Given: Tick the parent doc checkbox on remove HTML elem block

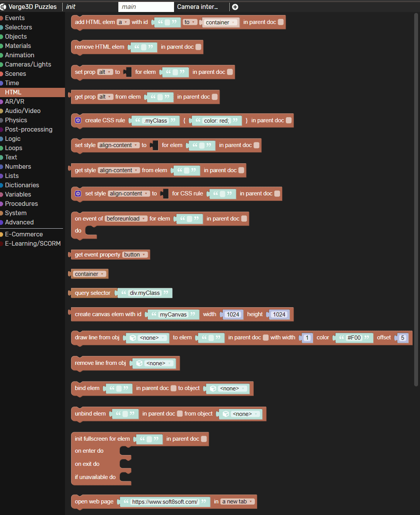Looking at the screenshot, I should (x=198, y=47).
